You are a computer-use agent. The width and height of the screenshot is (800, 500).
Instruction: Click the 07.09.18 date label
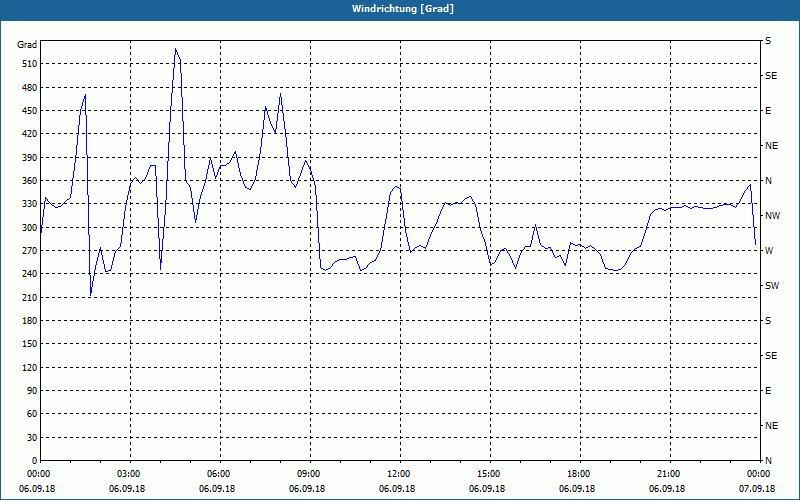(x=757, y=489)
